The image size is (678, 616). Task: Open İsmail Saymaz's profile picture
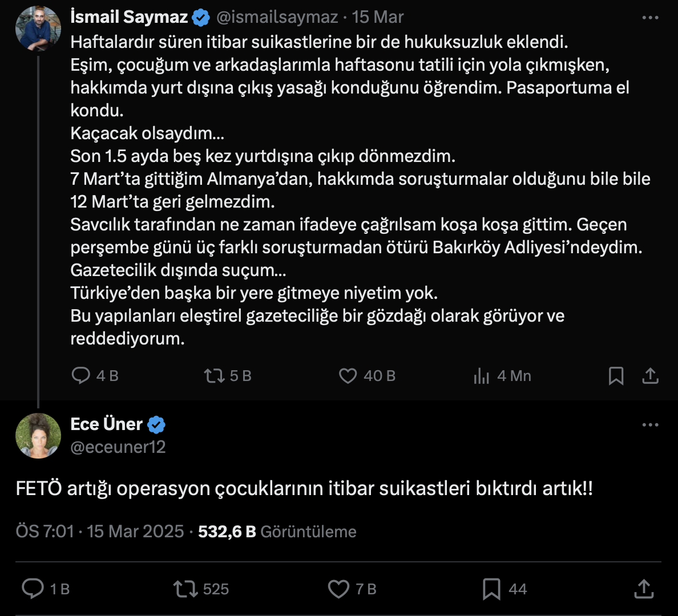tap(38, 29)
